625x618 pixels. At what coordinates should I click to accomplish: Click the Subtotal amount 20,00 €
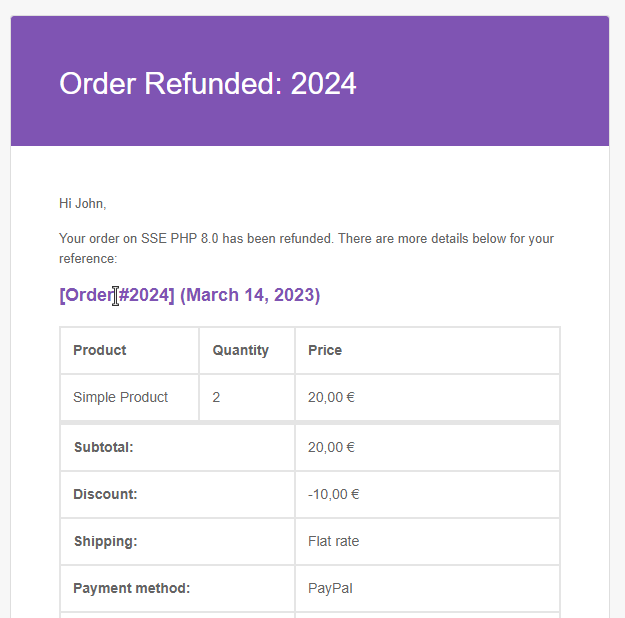[331, 447]
